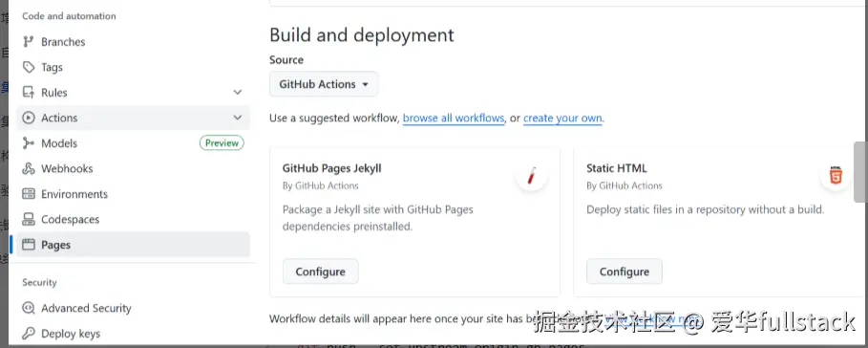This screenshot has width=868, height=348.
Task: Open the Branches settings page
Action: tap(133, 41)
